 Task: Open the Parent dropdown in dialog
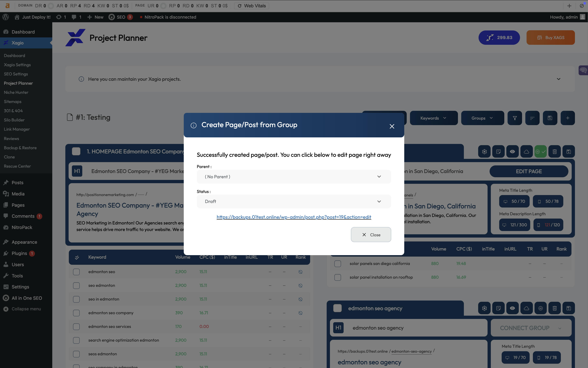pos(294,177)
